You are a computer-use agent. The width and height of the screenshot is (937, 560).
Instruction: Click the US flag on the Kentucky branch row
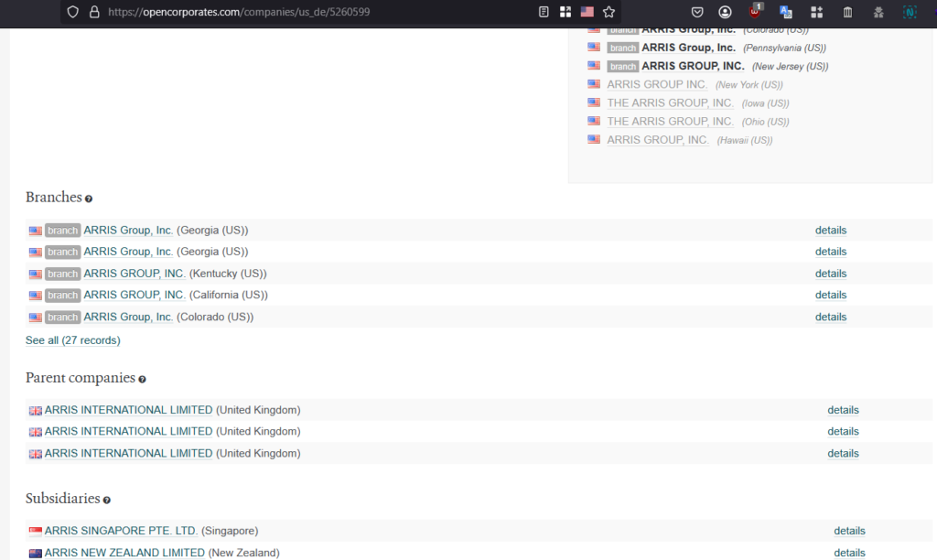click(x=36, y=274)
